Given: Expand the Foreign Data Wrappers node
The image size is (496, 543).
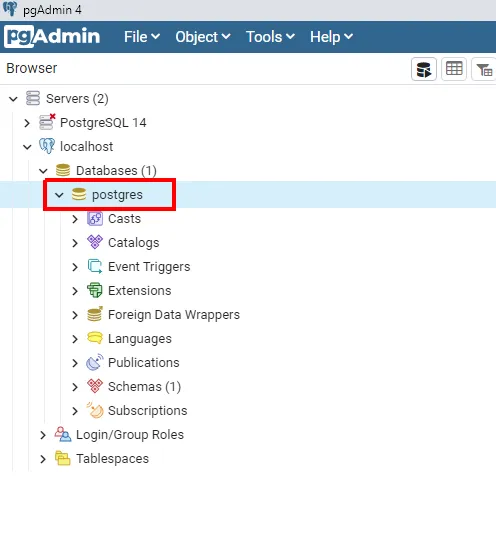Looking at the screenshot, I should pyautogui.click(x=75, y=315).
